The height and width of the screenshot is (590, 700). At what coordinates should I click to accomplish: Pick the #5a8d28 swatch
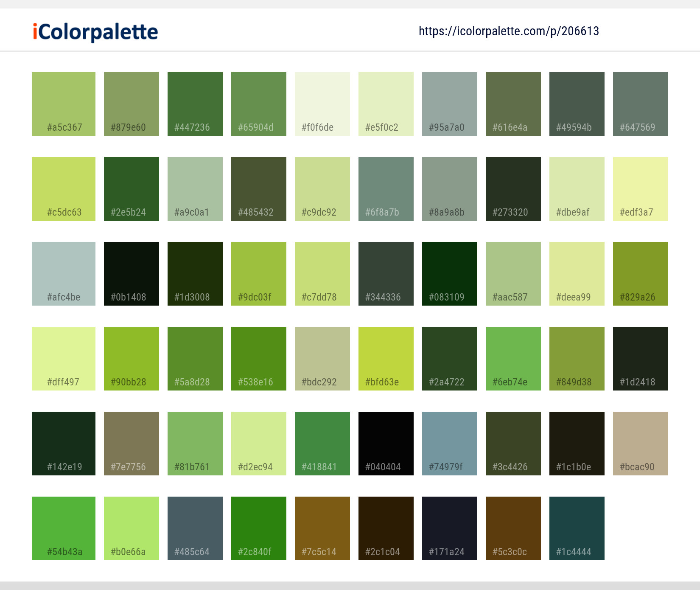point(195,359)
